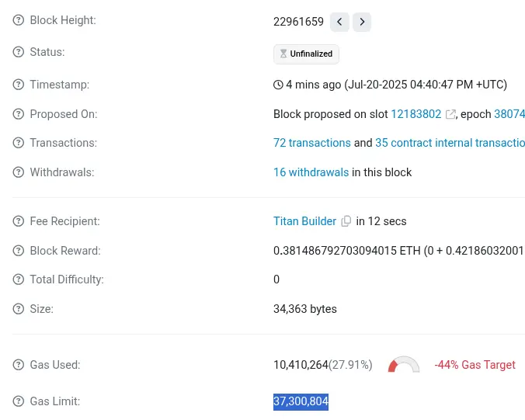Open slot 12183802 details
This screenshot has height=420, width=525.
tap(415, 114)
